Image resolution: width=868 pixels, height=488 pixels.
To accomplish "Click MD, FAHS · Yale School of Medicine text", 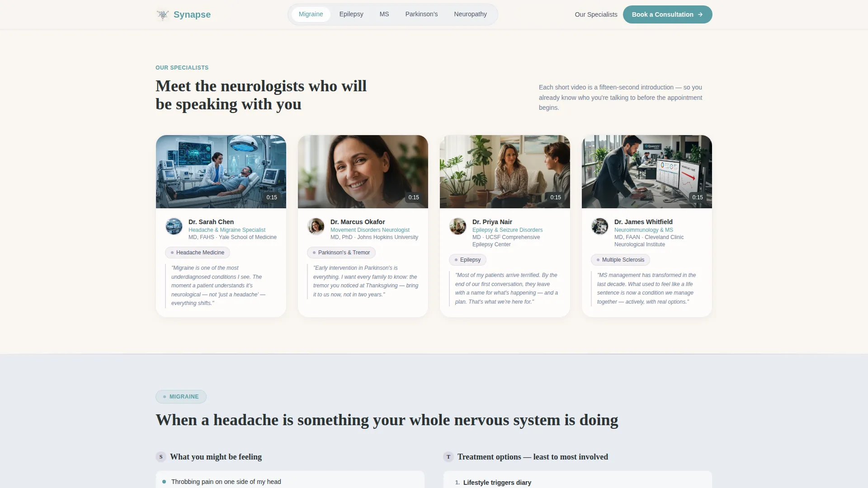I will (232, 237).
